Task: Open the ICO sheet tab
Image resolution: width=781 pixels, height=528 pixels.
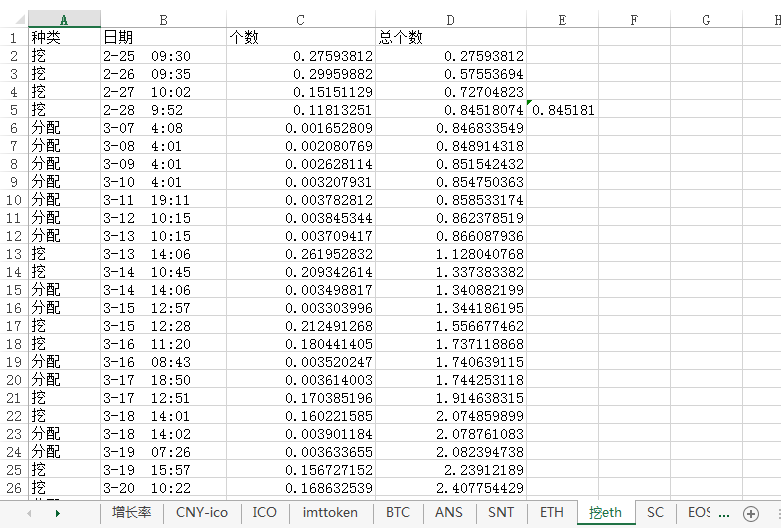Action: coord(264,512)
